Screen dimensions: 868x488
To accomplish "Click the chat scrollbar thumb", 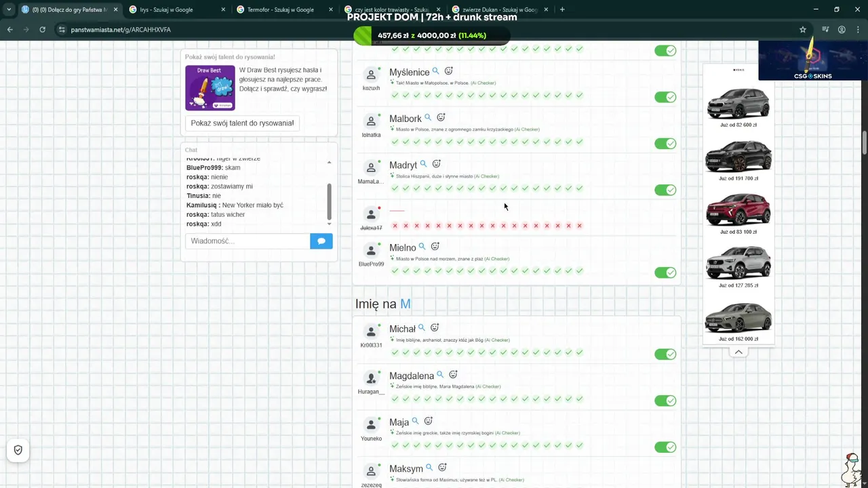I will coord(330,201).
